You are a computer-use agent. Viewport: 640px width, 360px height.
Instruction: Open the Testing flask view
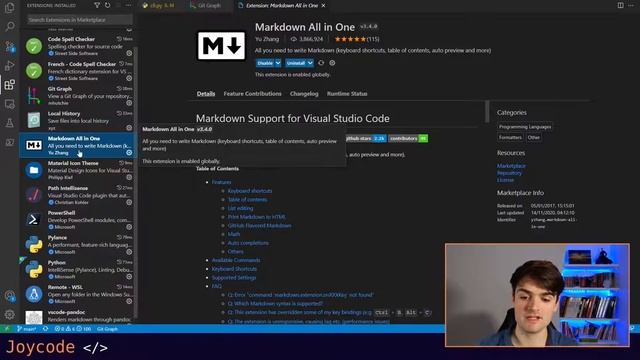pyautogui.click(x=9, y=122)
